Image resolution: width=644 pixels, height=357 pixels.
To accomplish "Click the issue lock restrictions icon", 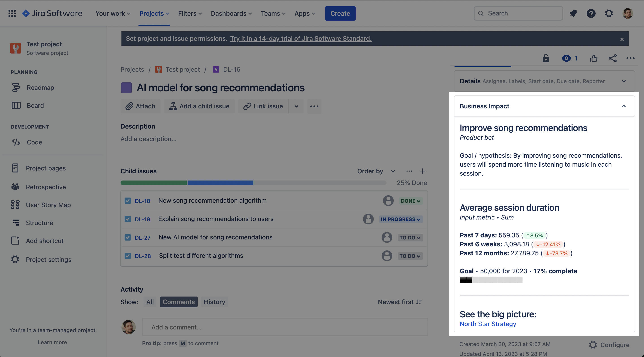I will click(x=546, y=58).
